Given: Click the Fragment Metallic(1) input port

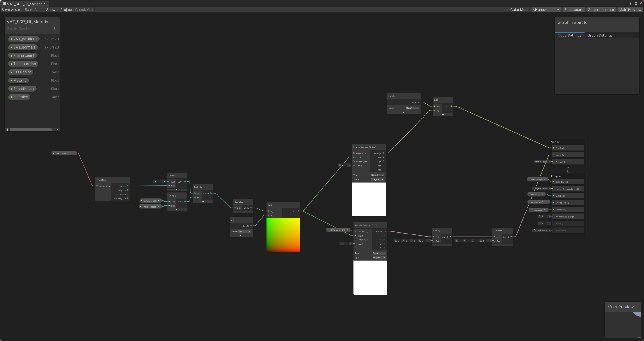Looking at the screenshot, I should [x=554, y=195].
